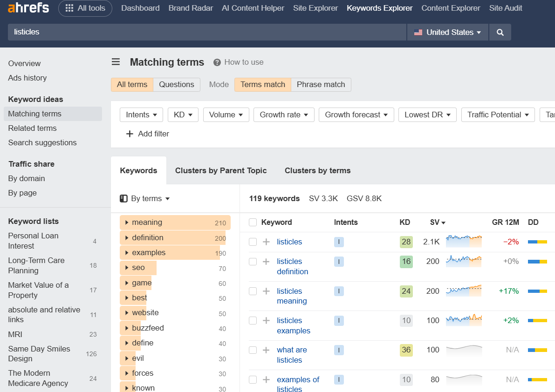Viewport: 555px width, 392px height.
Task: Click KD badge 36 for what are listicles
Action: point(406,350)
